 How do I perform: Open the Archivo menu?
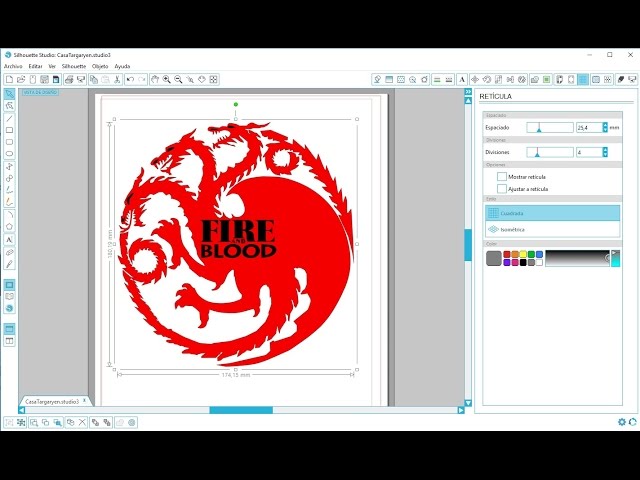pyautogui.click(x=13, y=66)
